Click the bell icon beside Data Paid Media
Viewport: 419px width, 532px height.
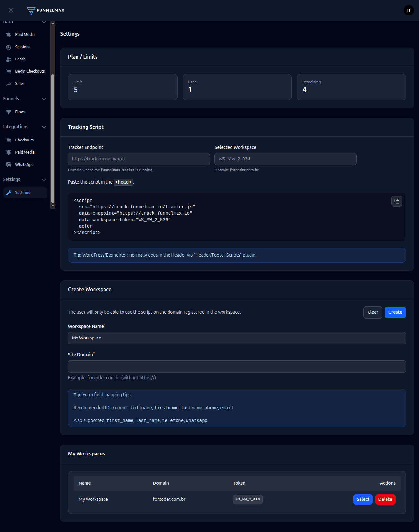(x=9, y=35)
